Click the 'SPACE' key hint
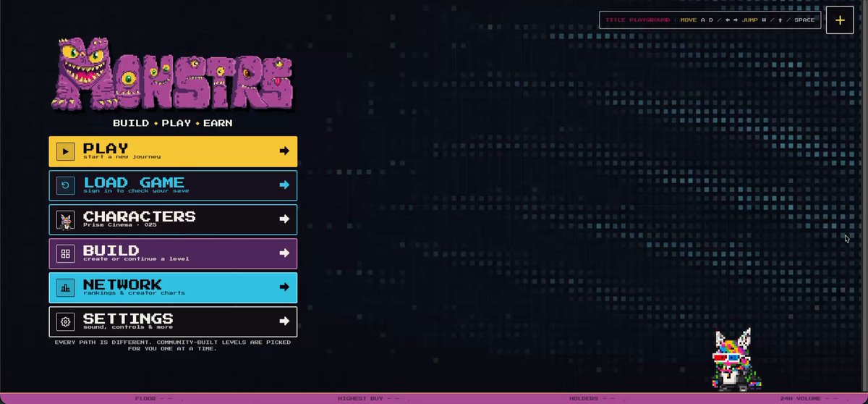 (x=804, y=20)
